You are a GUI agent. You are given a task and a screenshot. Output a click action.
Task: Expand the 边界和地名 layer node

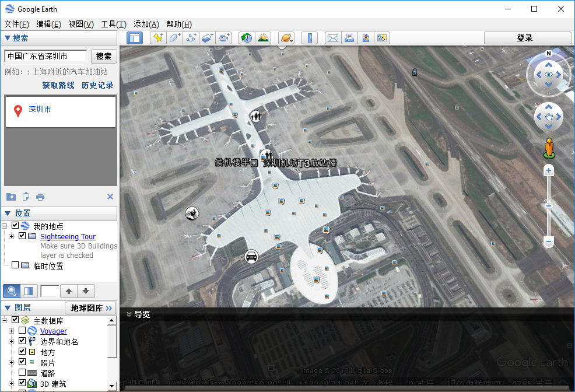[x=11, y=341]
